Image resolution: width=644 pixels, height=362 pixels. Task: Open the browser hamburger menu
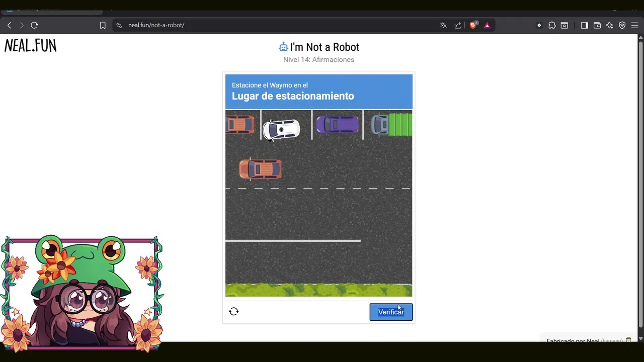tap(634, 25)
